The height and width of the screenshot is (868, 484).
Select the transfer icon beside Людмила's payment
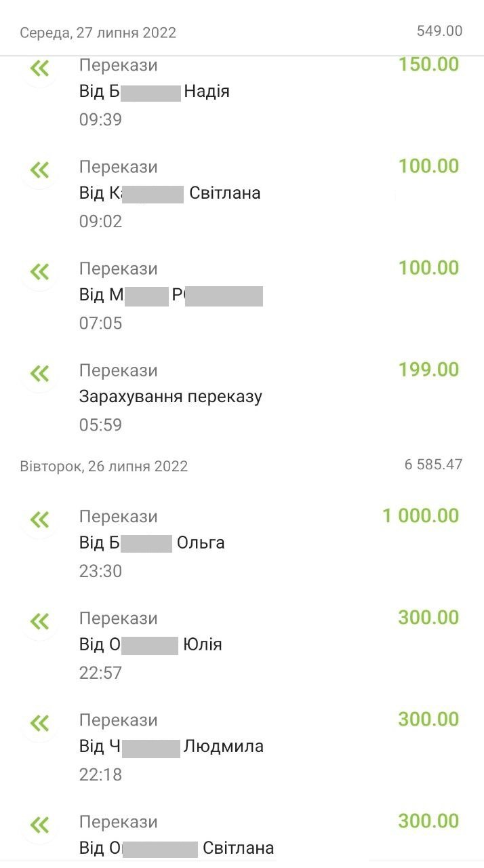[40, 724]
